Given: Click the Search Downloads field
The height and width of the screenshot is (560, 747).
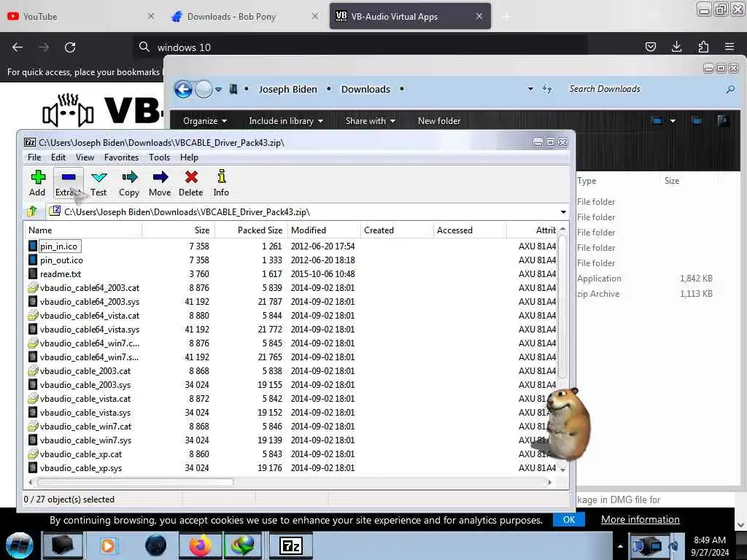Looking at the screenshot, I should click(x=645, y=89).
